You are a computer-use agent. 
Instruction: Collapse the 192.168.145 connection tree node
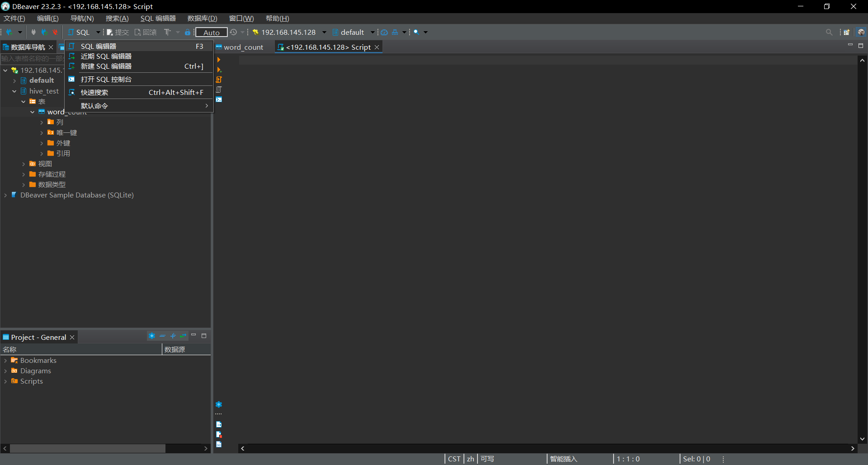pyautogui.click(x=5, y=70)
